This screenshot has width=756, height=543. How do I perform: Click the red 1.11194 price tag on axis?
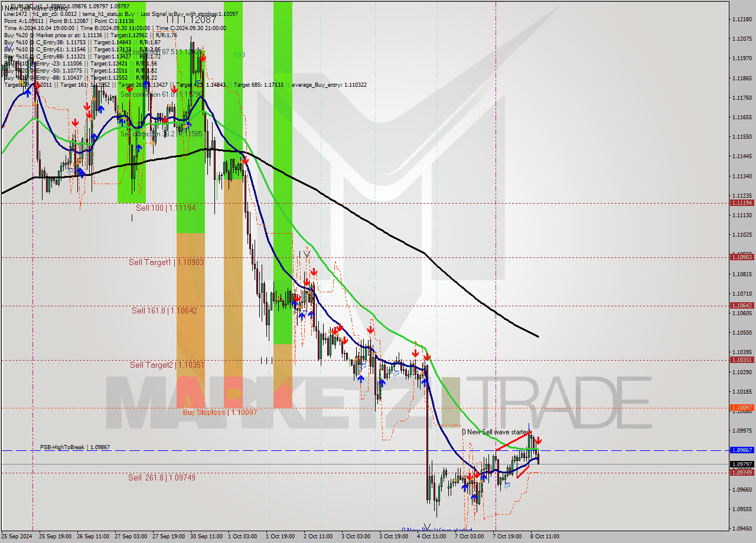pos(742,202)
